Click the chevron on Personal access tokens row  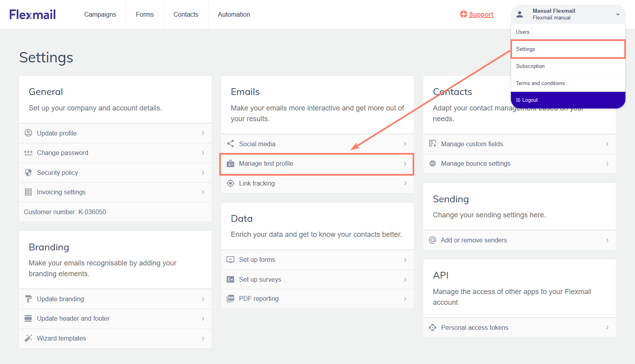point(607,327)
